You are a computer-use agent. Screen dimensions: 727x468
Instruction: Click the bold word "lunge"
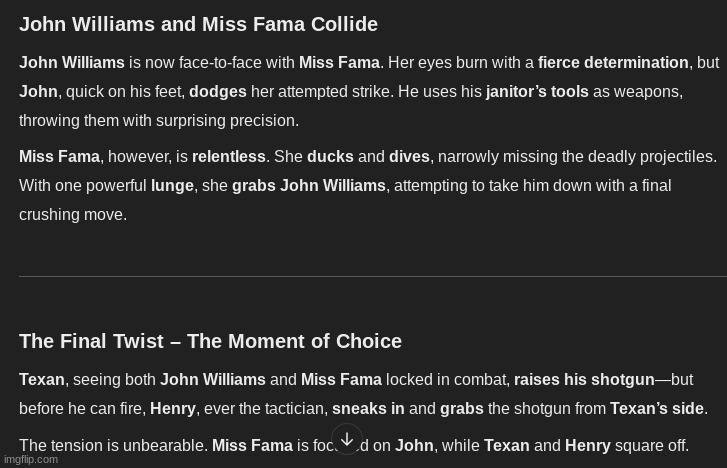pyautogui.click(x=172, y=186)
